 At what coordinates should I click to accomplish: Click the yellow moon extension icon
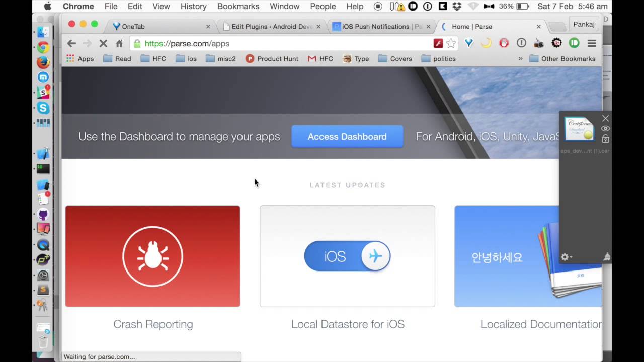(x=486, y=43)
